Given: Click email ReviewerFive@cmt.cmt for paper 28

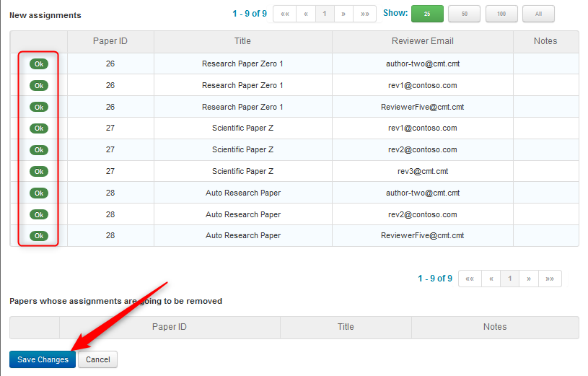Looking at the screenshot, I should click(423, 235).
